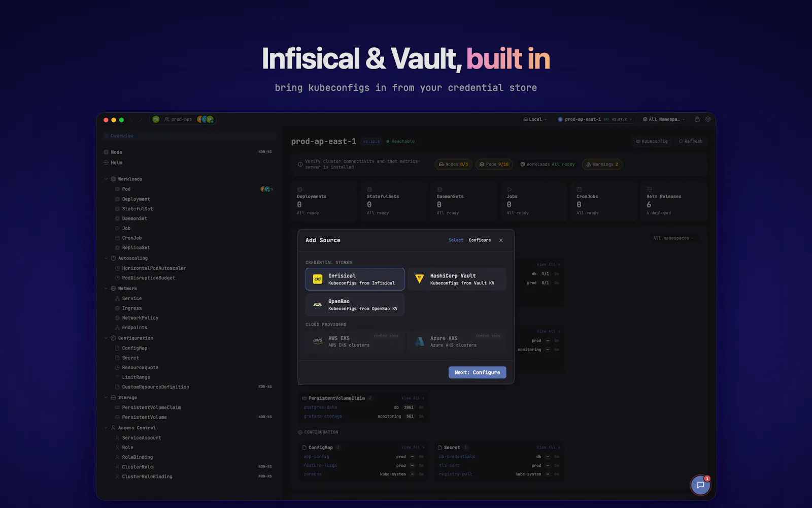Viewport: 812px width, 508px height.
Task: Pick the OpenBao credential store icon
Action: pyautogui.click(x=317, y=305)
